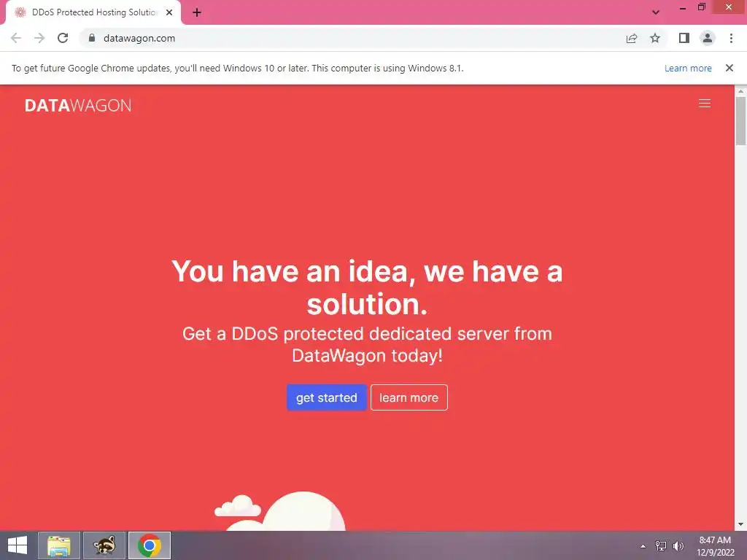Go back using the back arrow
Image resolution: width=747 pixels, height=560 pixels.
pos(16,38)
